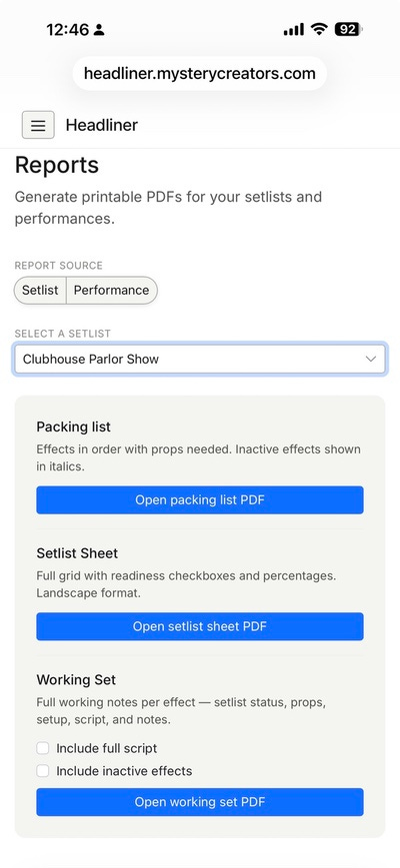Screen dimensions: 400x868
Task: Click the Include inactive effects label
Action: coord(124,770)
